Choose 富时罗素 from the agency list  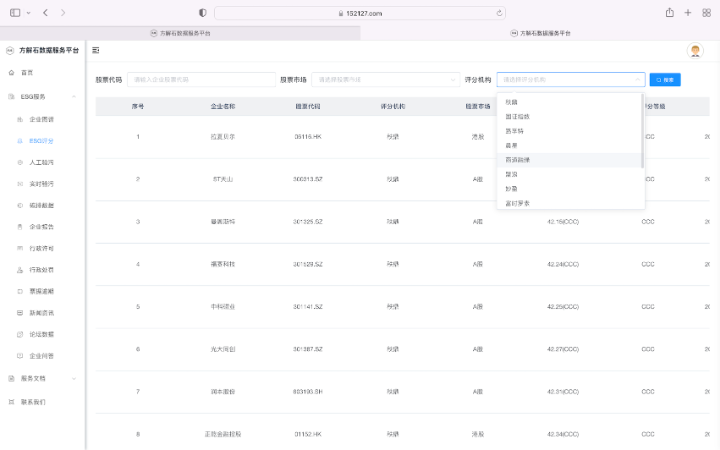tap(569, 203)
